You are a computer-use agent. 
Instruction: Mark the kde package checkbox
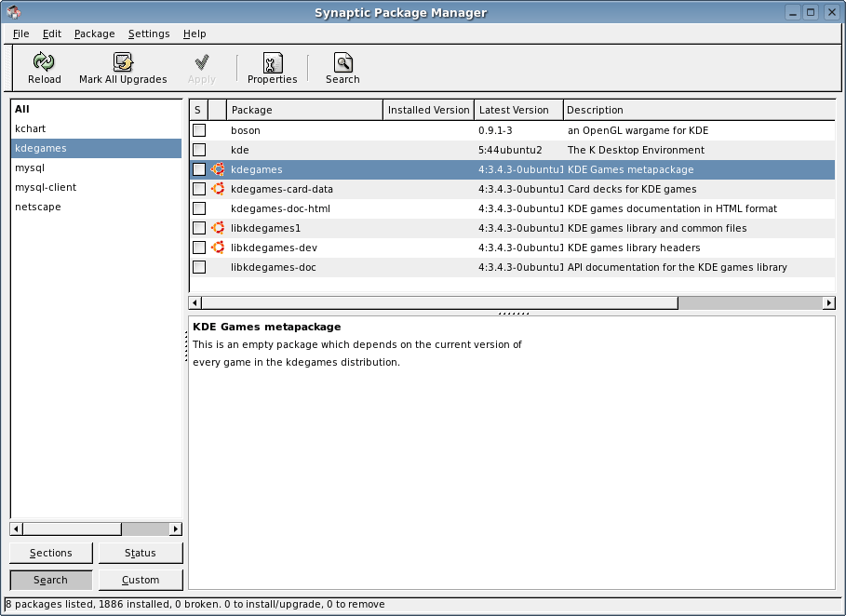coord(197,150)
